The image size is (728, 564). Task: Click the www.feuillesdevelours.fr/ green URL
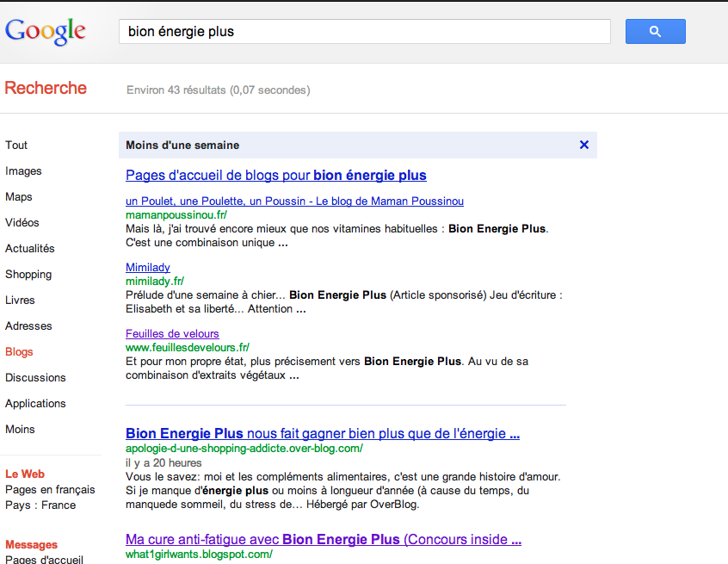[188, 348]
